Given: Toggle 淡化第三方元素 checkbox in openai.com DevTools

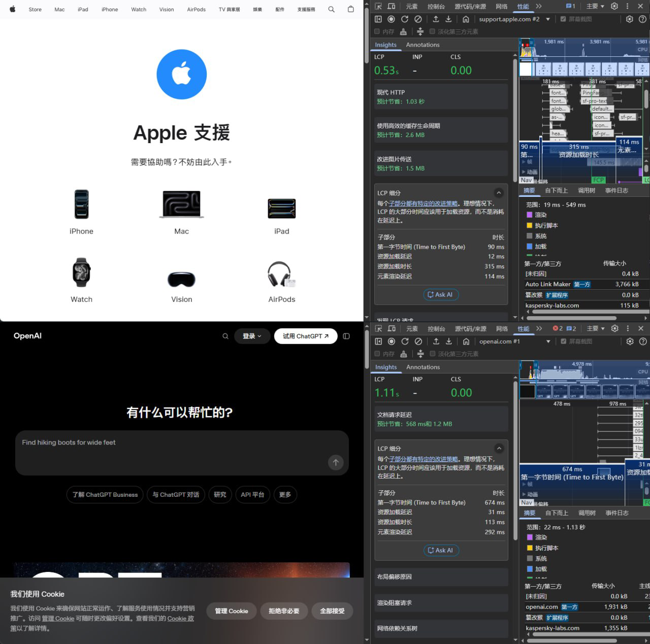Looking at the screenshot, I should pyautogui.click(x=433, y=354).
